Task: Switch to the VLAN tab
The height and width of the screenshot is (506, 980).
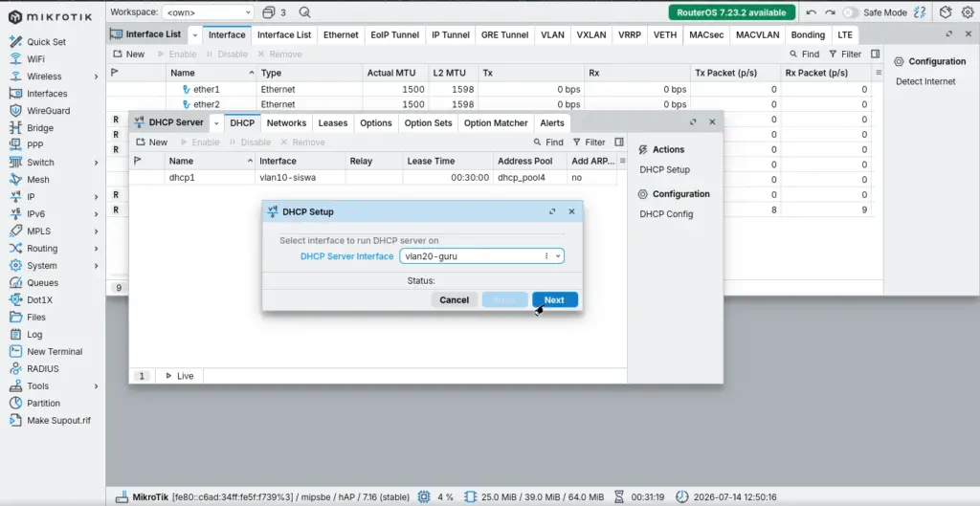Action: pos(552,35)
